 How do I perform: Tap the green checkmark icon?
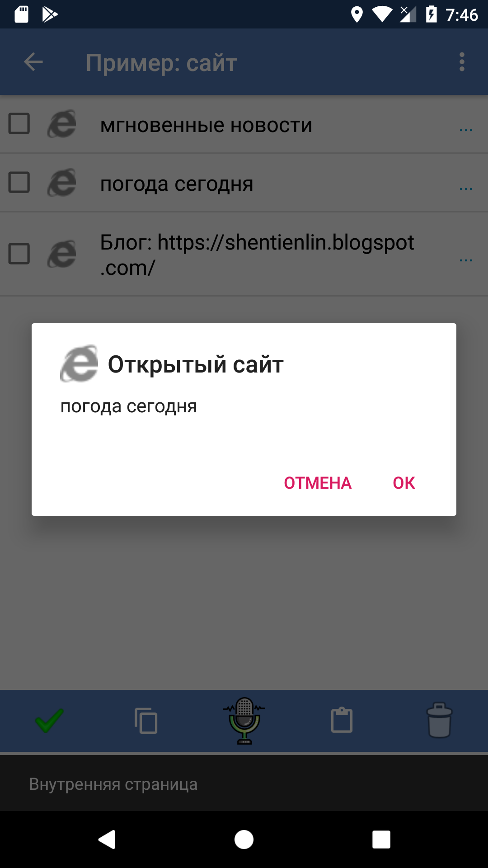pyautogui.click(x=49, y=720)
